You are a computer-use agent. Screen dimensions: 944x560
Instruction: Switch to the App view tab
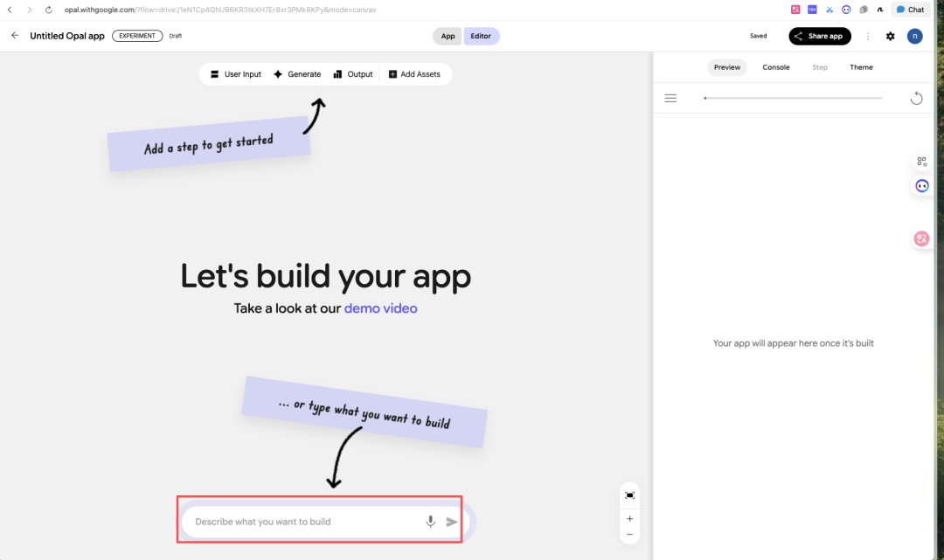point(448,36)
